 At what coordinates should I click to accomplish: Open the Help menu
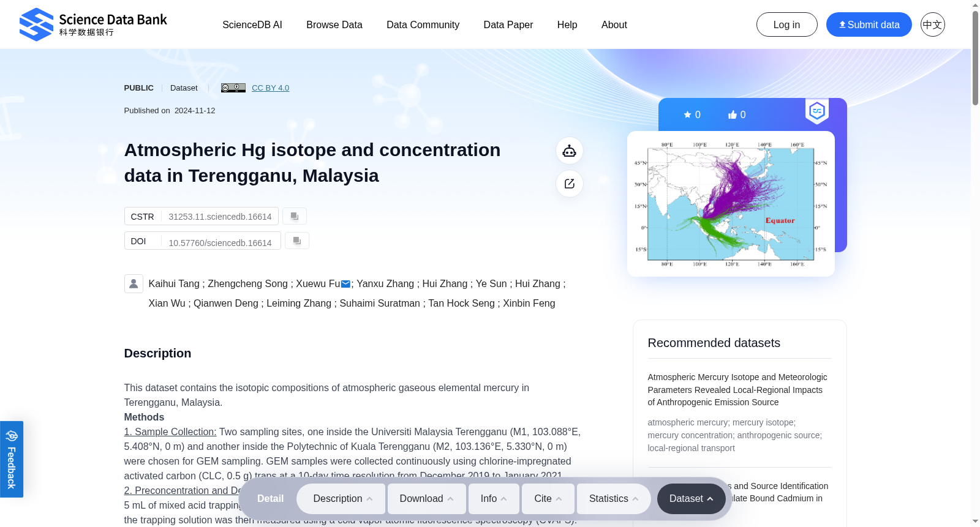567,24
